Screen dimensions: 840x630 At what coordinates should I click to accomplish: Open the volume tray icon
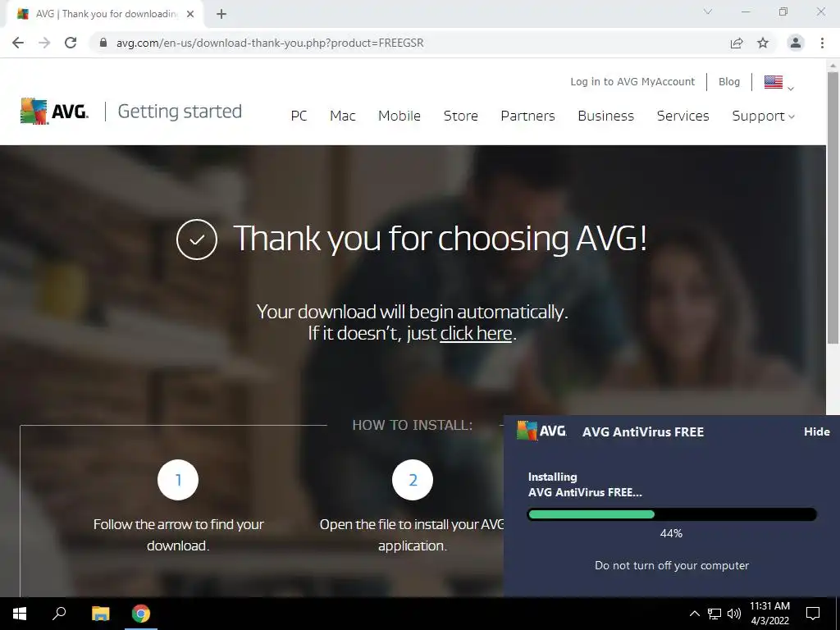734,614
